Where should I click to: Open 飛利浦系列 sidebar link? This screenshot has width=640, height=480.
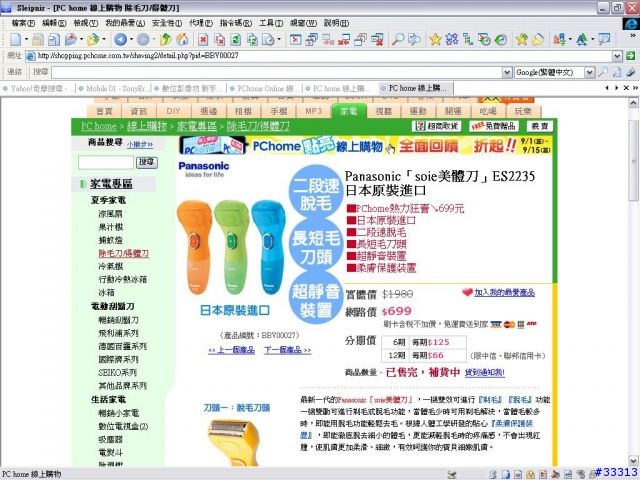pos(118,333)
